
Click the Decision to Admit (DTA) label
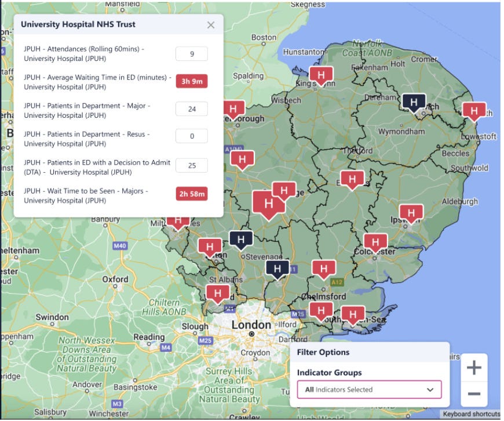point(97,168)
